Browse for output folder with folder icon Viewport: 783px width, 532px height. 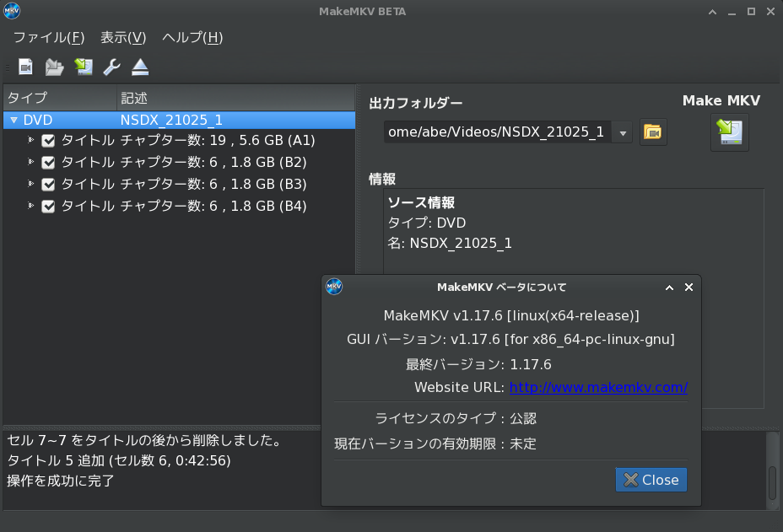652,132
